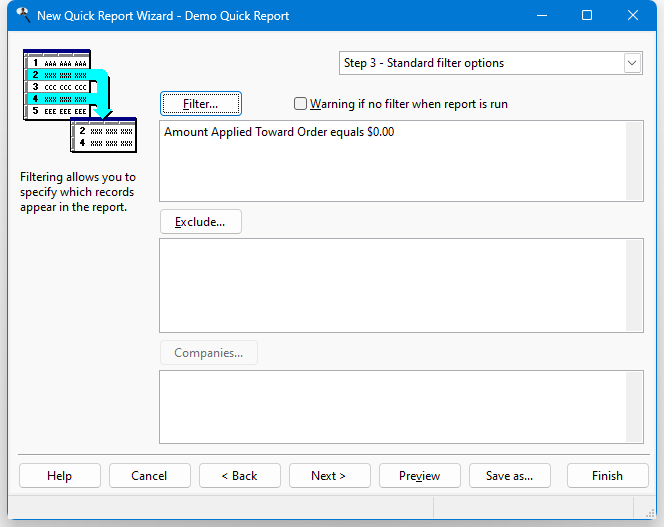This screenshot has width=664, height=527.
Task: Click the Exclude list vertical scrollbar
Action: point(634,285)
